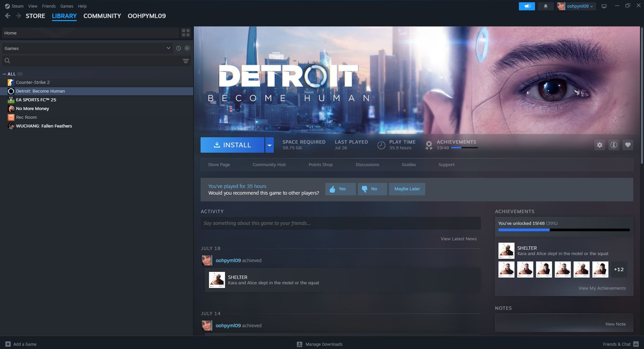The width and height of the screenshot is (644, 349).
Task: Click the INSTALL button
Action: point(232,145)
